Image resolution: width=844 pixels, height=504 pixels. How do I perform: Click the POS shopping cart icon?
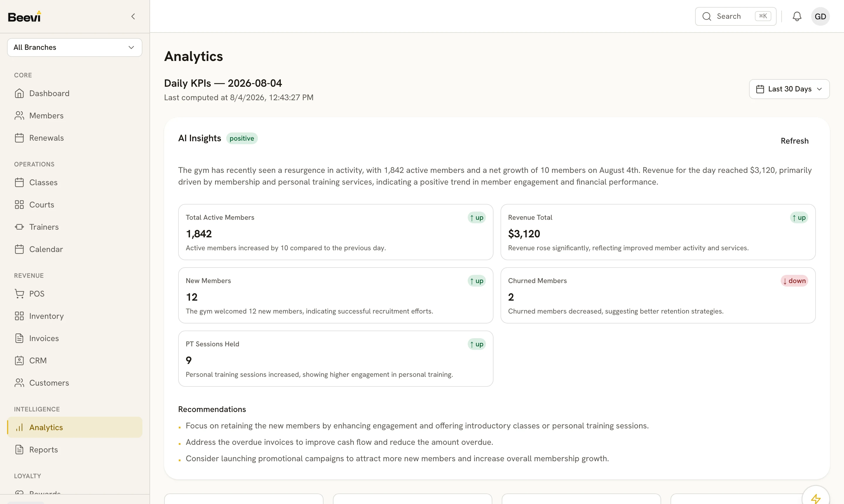click(x=19, y=294)
